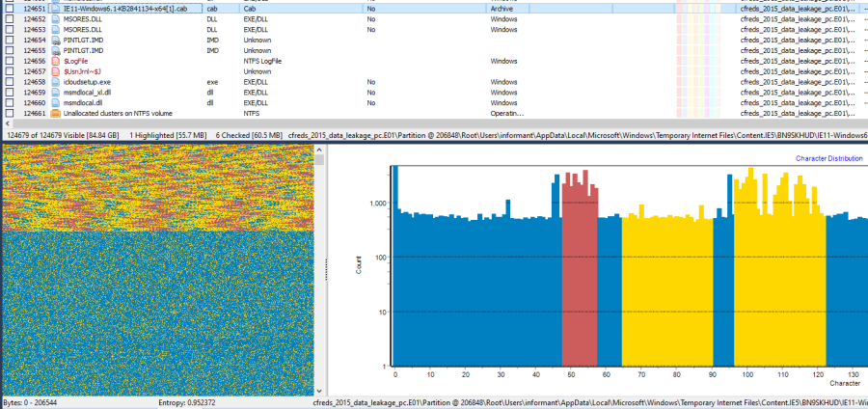Viewport: 868px width, 409px height.
Task: Click the orange Unallocated clusters volume icon
Action: tap(57, 113)
